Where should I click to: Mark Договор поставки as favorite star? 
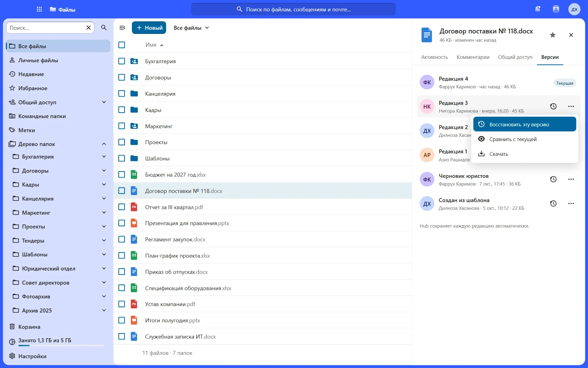point(552,35)
